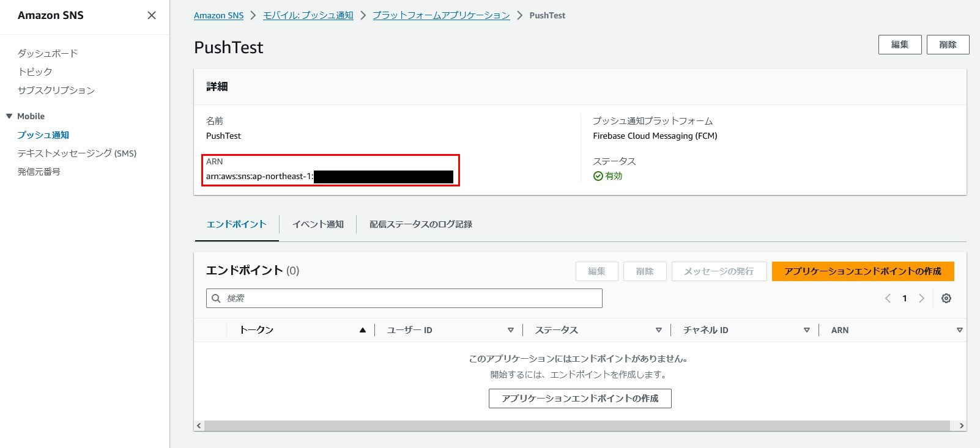Open 発信元番号 in the sidebar

[x=39, y=171]
